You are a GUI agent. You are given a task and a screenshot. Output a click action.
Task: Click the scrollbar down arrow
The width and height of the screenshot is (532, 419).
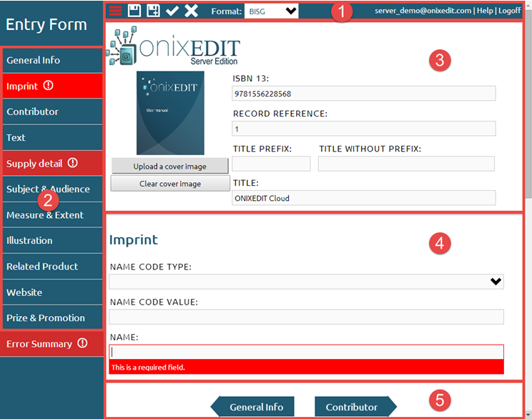coord(528,415)
